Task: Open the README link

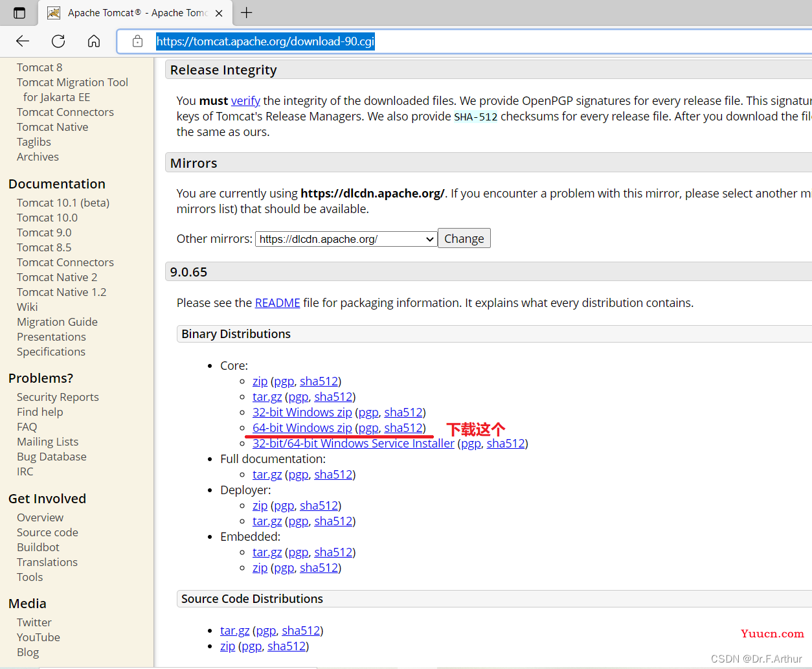Action: 278,303
